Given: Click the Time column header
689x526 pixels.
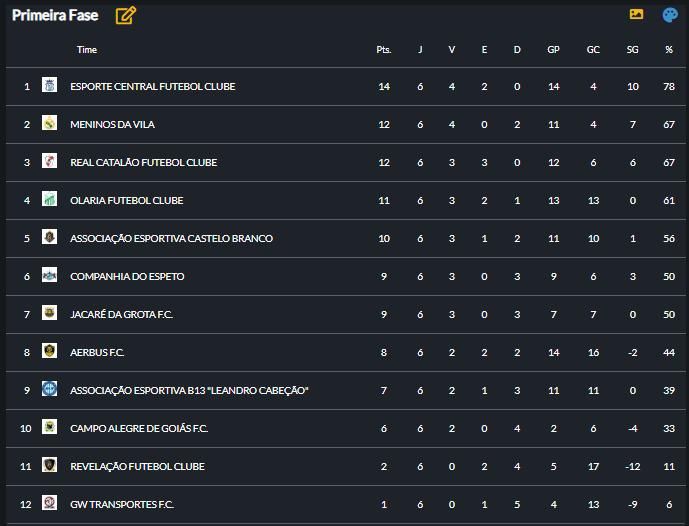Looking at the screenshot, I should click(x=87, y=49).
